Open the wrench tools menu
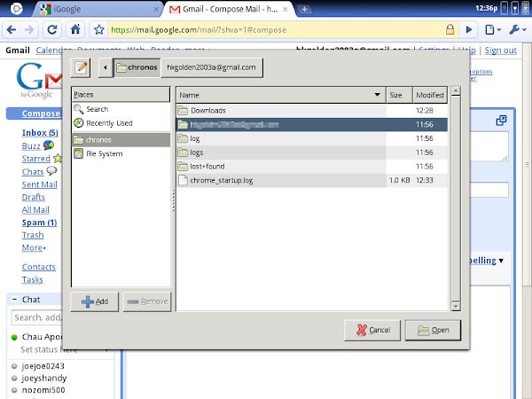Image resolution: width=532 pixels, height=399 pixels. 518,30
